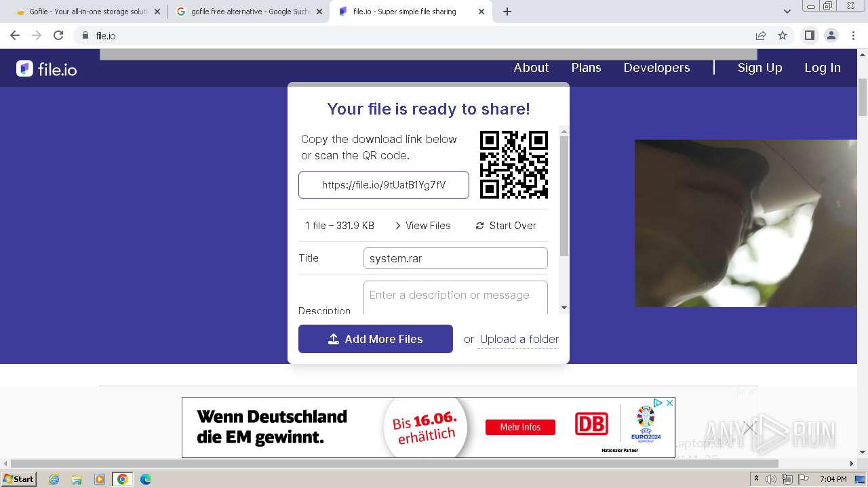Click Sign Up
This screenshot has width=868, height=488.
pos(759,68)
